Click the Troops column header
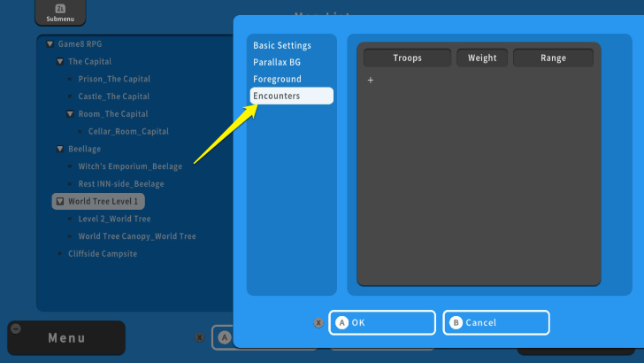 coord(407,58)
